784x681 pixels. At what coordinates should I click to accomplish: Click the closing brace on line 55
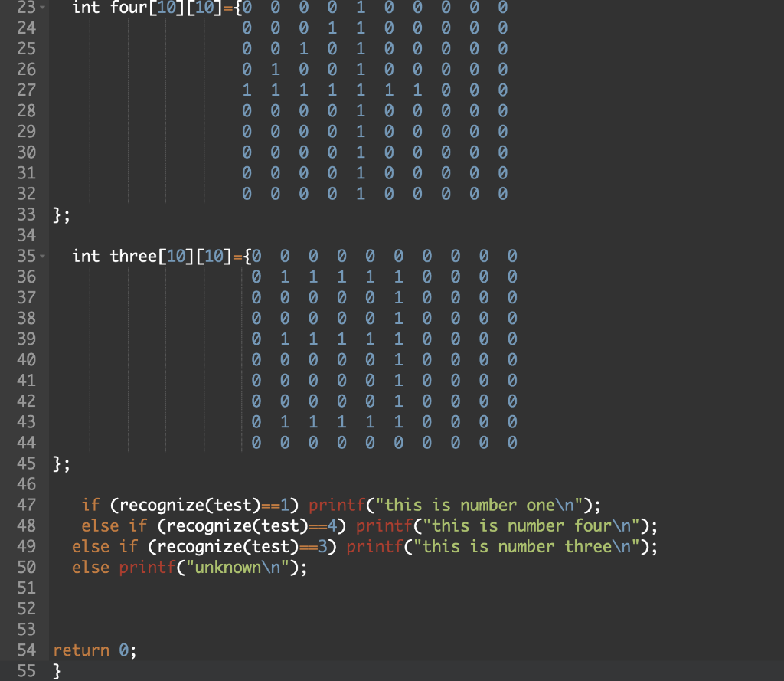(x=57, y=671)
